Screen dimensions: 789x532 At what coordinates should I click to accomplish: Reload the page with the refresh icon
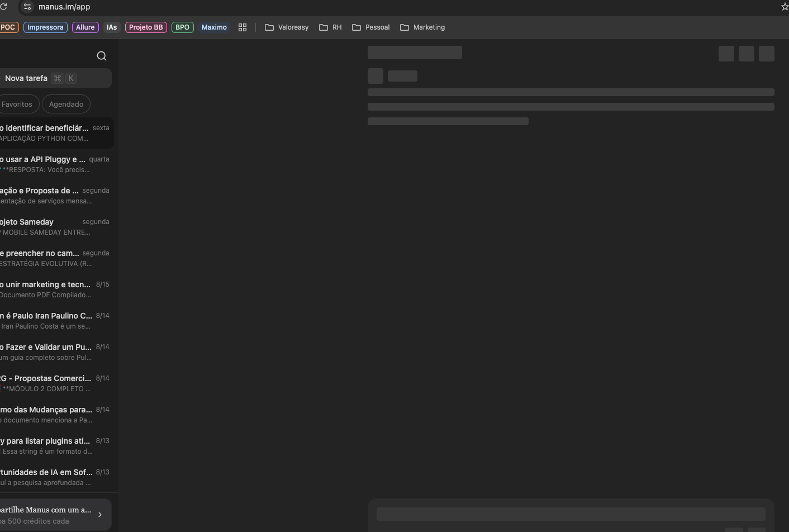point(3,7)
